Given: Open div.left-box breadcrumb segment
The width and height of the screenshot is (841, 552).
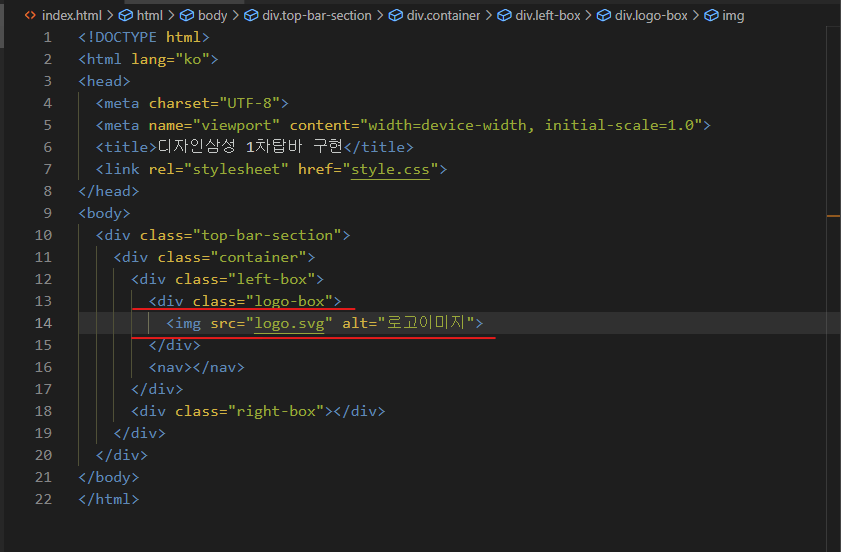Looking at the screenshot, I should [548, 16].
